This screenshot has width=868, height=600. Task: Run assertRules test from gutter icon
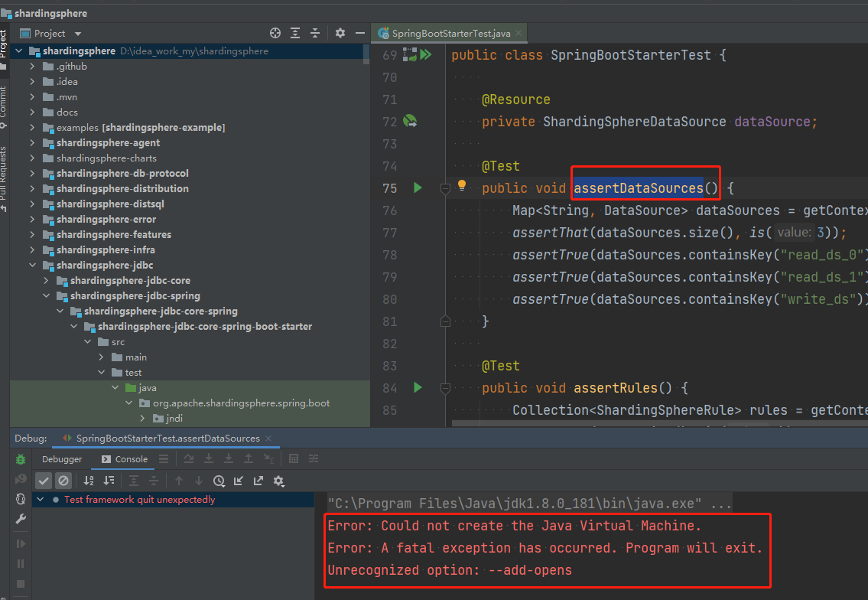coord(418,388)
